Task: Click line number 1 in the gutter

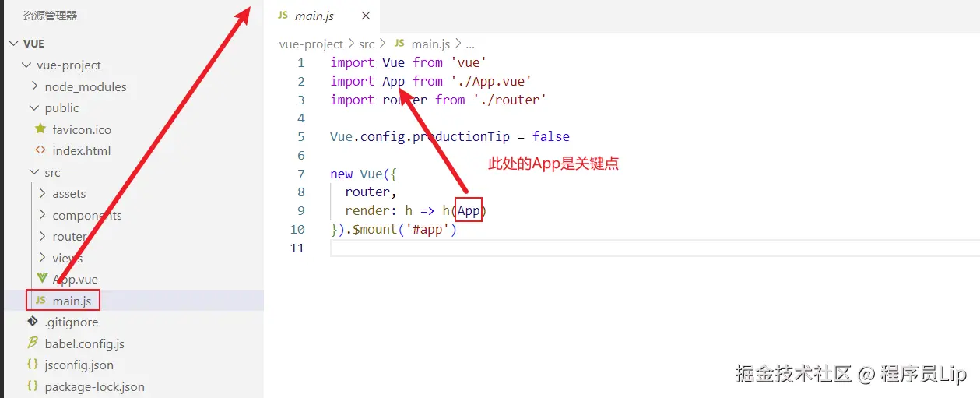Action: click(x=301, y=62)
